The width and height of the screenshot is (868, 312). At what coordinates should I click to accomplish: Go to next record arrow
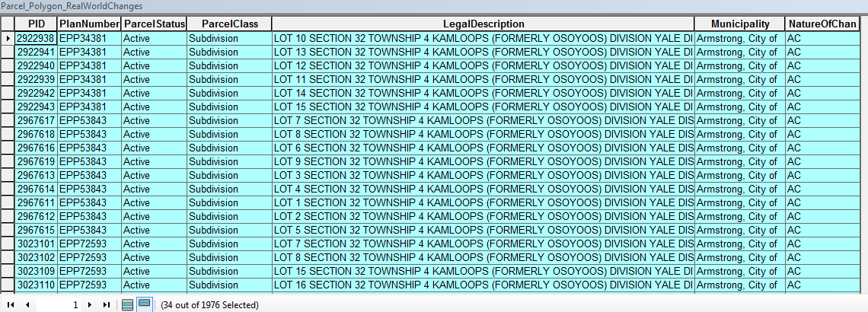90,305
